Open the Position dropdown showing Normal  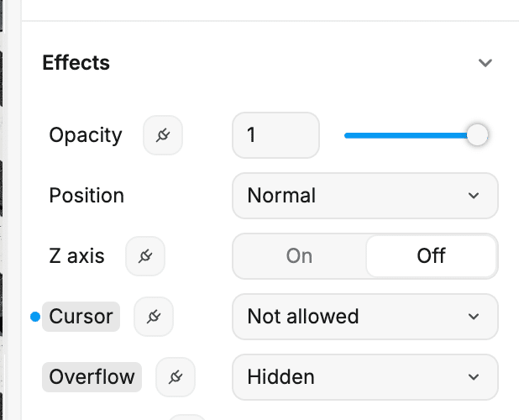pyautogui.click(x=365, y=196)
